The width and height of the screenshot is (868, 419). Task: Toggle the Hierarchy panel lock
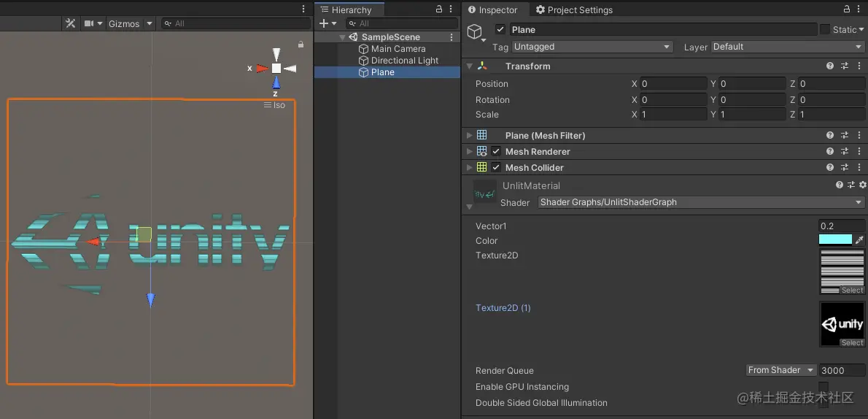[x=439, y=9]
